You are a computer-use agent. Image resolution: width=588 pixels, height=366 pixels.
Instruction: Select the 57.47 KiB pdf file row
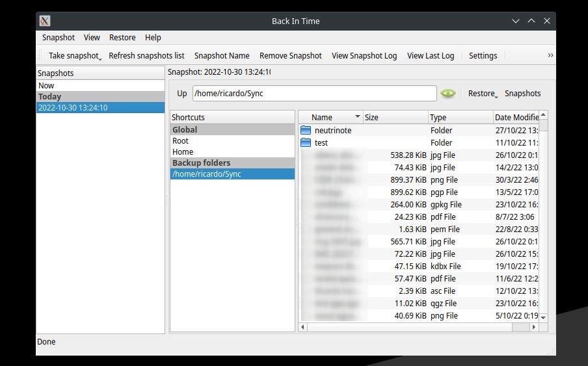tap(419, 279)
